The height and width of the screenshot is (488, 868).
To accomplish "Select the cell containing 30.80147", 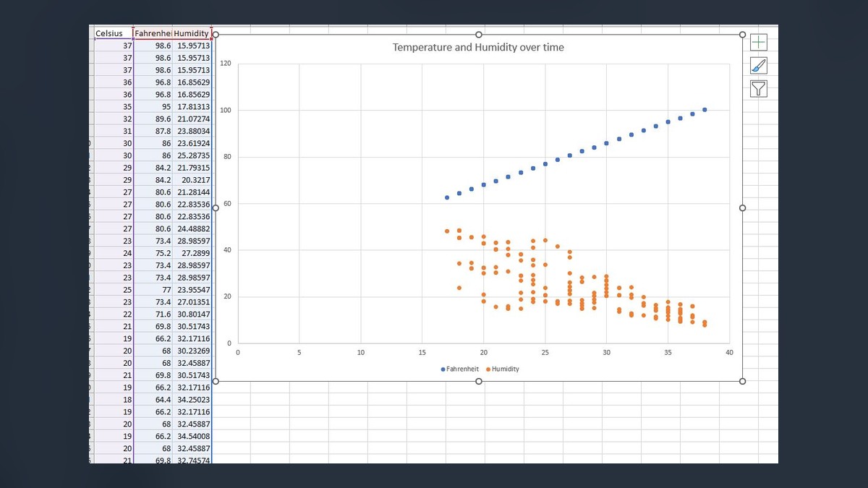I will [192, 314].
